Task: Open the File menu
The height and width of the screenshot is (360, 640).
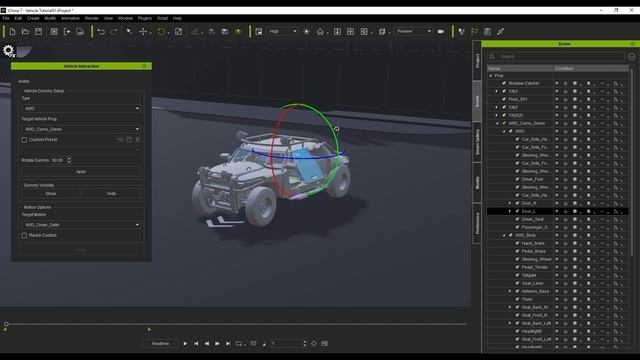Action: click(x=6, y=18)
